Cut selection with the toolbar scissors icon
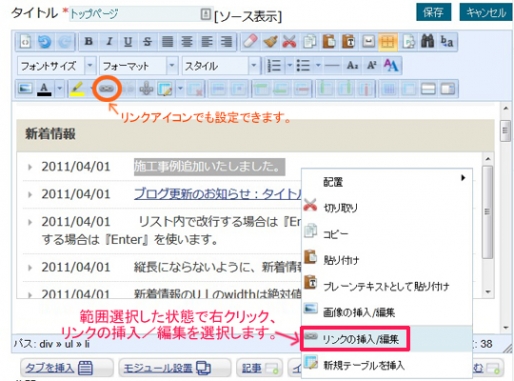The height and width of the screenshot is (381, 514). click(289, 42)
